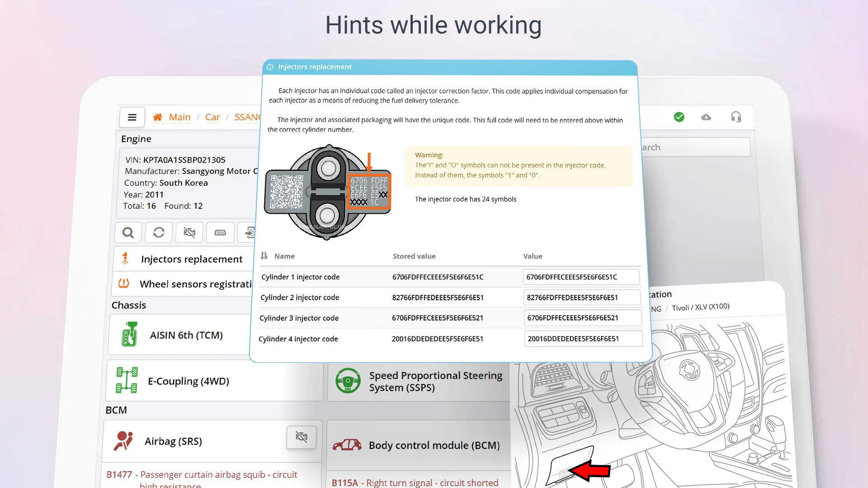Click the sort icon beside Name column
The image size is (868, 488).
pos(264,256)
